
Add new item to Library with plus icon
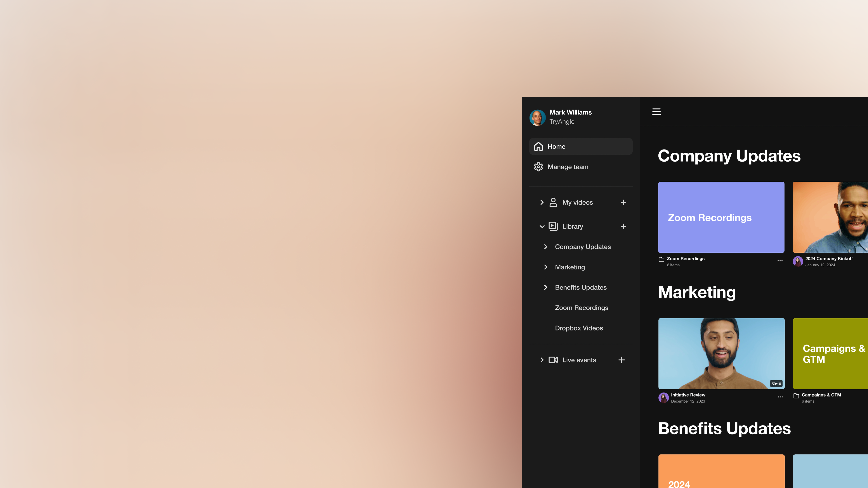click(x=623, y=226)
